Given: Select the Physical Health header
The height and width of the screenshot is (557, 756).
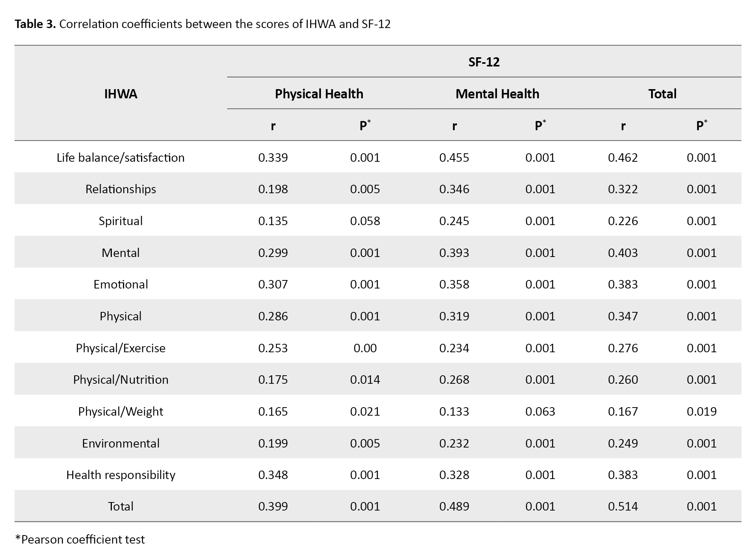Looking at the screenshot, I should tap(319, 94).
